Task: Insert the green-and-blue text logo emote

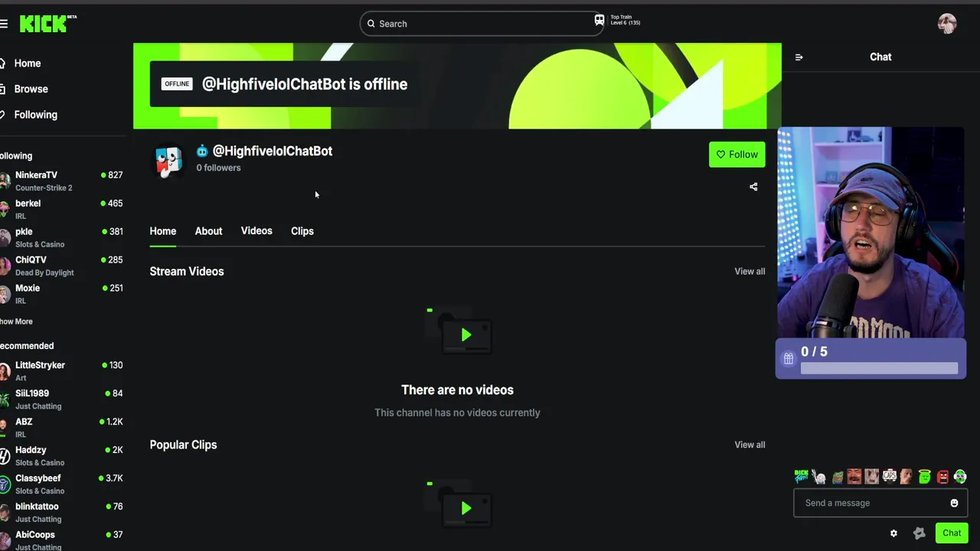Action: [x=802, y=477]
